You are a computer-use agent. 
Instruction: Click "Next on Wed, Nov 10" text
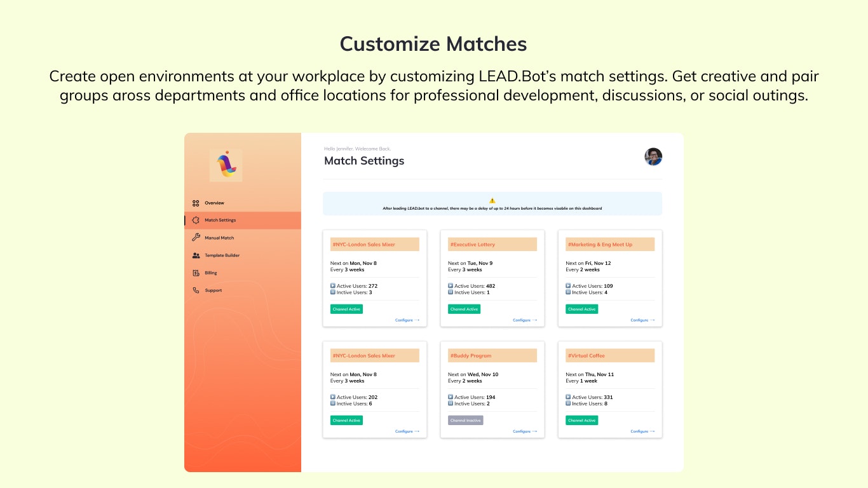(x=473, y=374)
